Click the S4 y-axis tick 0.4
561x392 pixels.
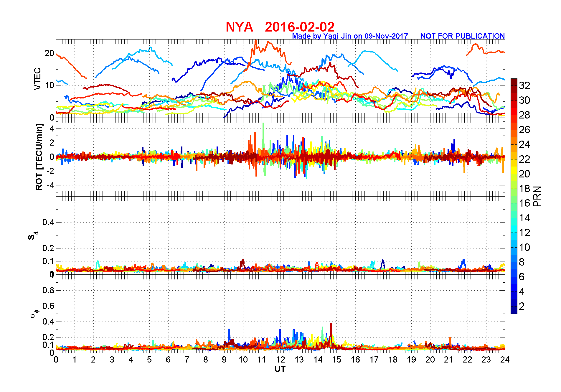pos(48,222)
